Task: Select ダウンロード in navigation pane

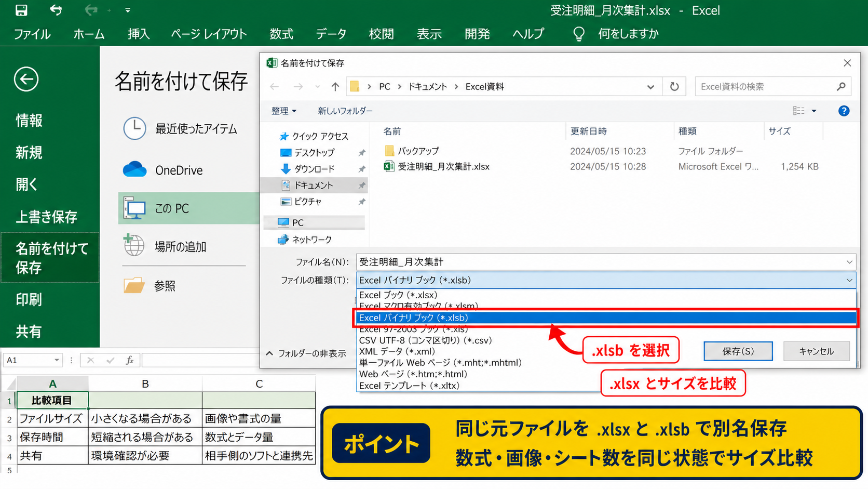Action: (x=307, y=169)
